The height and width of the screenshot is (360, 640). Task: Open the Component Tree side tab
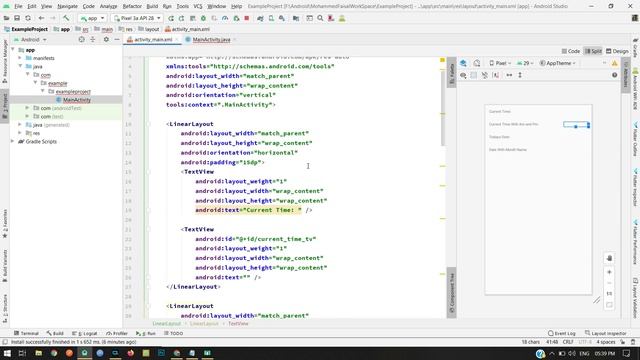point(451,293)
